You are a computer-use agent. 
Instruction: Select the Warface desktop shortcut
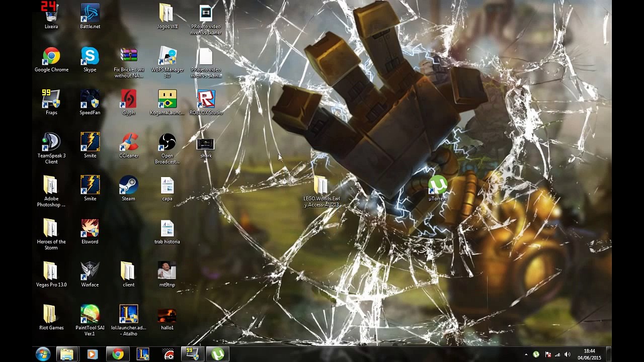90,274
